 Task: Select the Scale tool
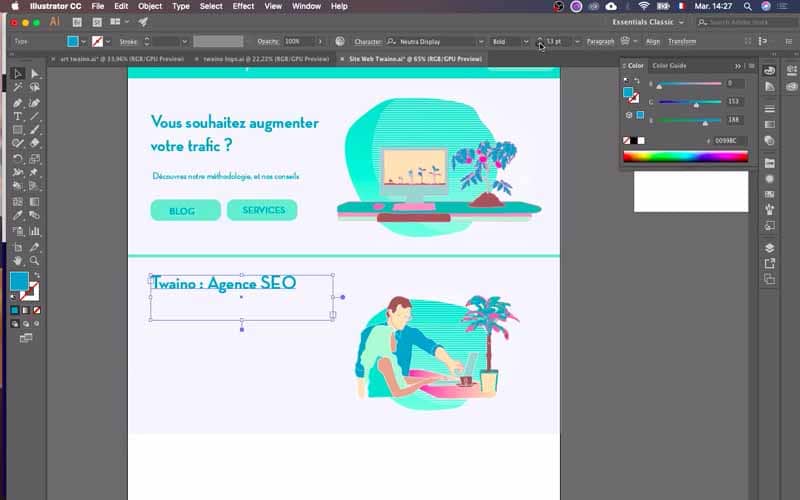coord(34,159)
